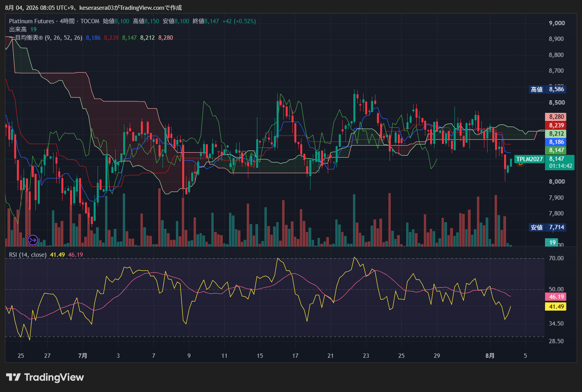Click the pink 46.19 tag on the RSI axis
582x392 pixels.
[557, 297]
